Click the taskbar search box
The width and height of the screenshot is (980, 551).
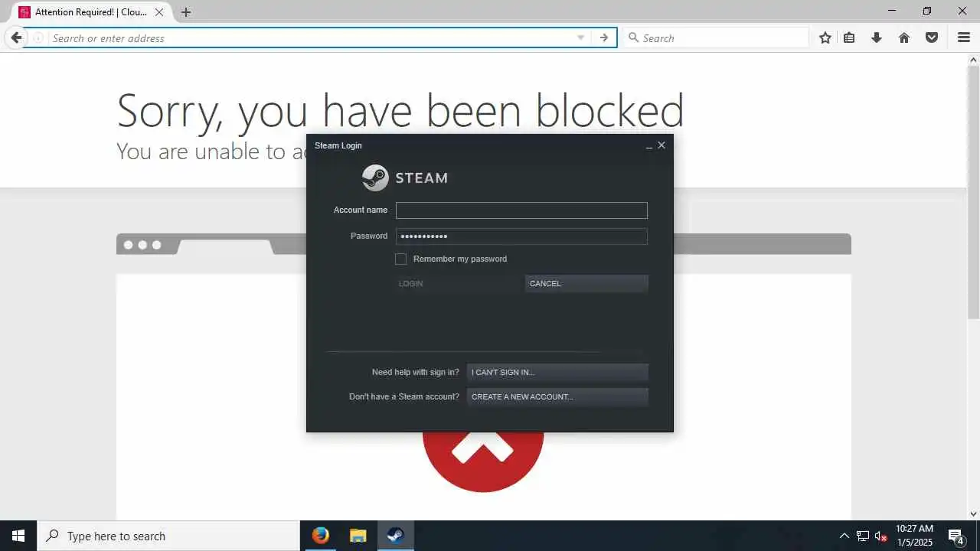(x=168, y=536)
